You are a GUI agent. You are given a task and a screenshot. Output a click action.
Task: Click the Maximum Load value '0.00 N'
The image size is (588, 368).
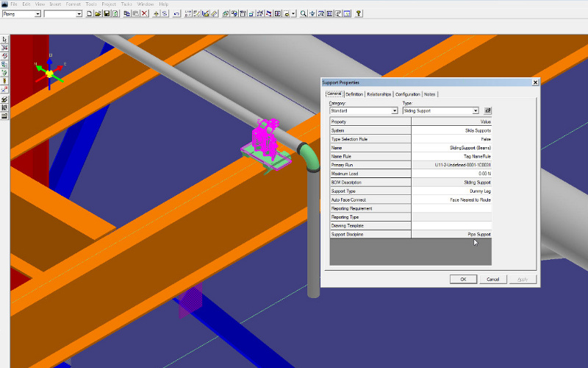[x=451, y=174]
